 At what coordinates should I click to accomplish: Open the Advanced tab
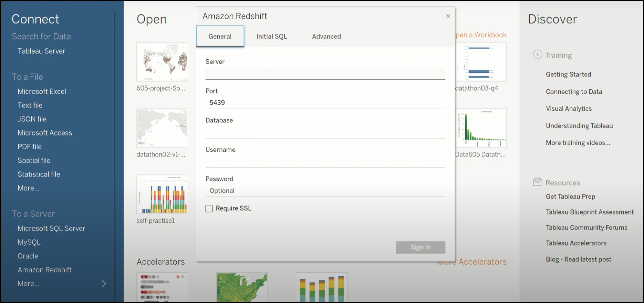pyautogui.click(x=326, y=37)
